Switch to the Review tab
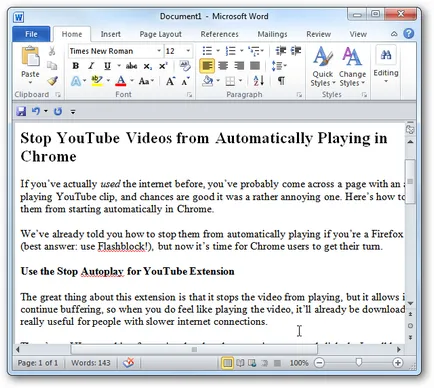Viewport: 434px width, 388px height. point(318,34)
